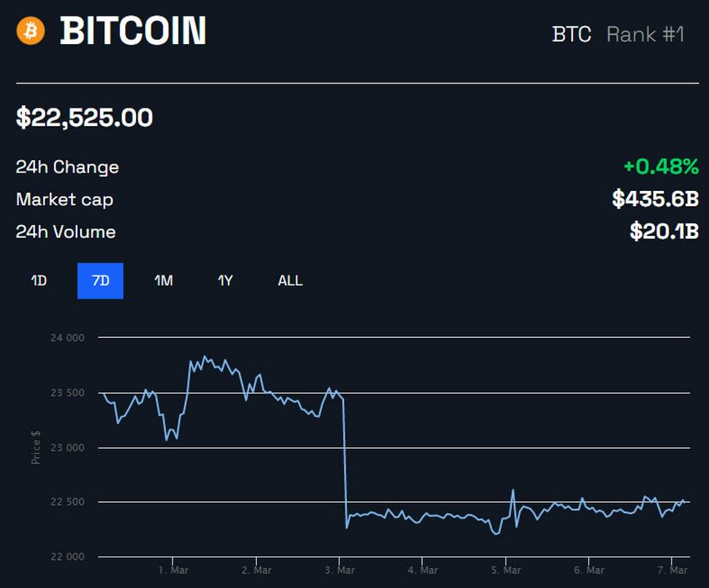This screenshot has height=588, width=709.
Task: Click the 24h Change label
Action: [67, 167]
